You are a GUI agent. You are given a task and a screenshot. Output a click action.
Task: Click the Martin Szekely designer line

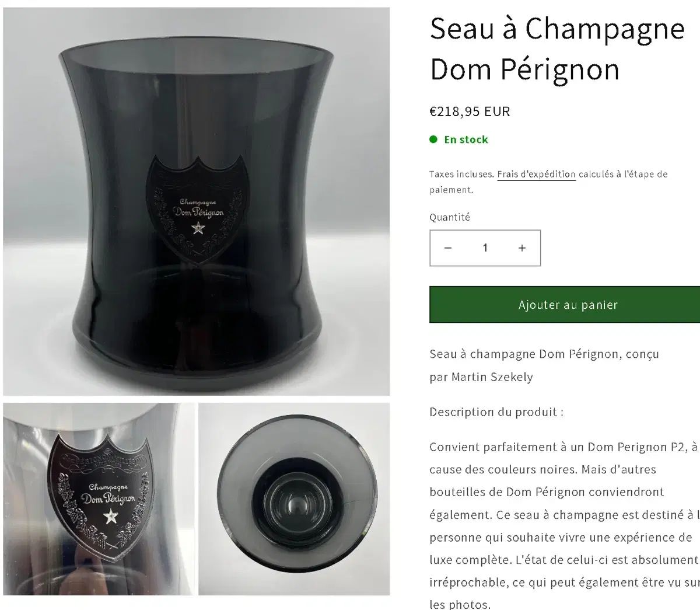point(481,377)
